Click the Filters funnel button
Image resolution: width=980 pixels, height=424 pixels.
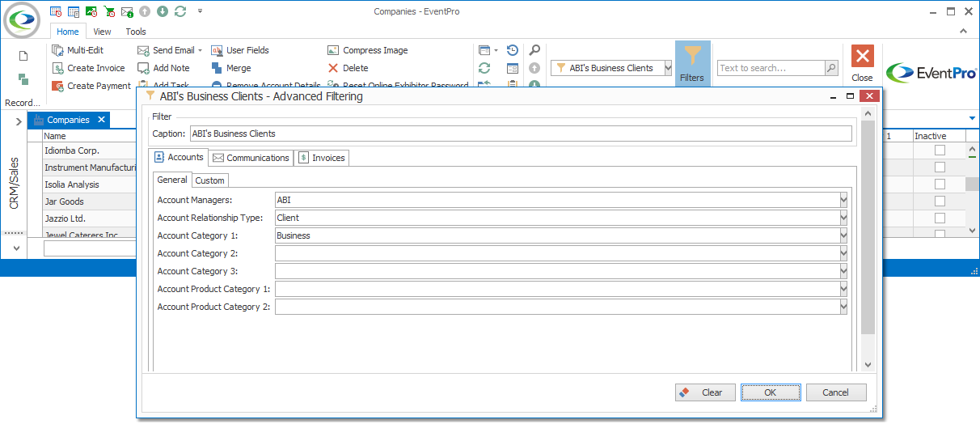click(x=692, y=62)
